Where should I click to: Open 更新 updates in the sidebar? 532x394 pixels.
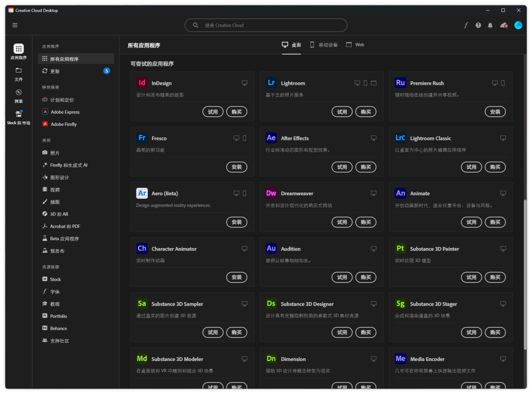point(76,71)
